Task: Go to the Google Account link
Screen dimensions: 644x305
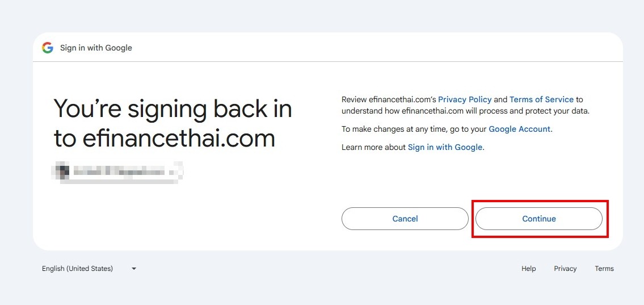Action: click(x=519, y=129)
